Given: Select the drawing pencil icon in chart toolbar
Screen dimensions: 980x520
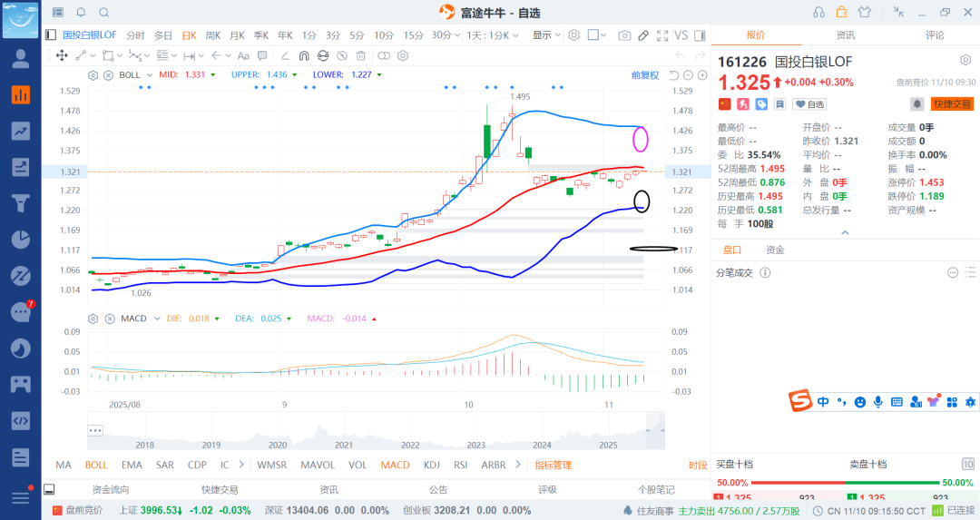Looking at the screenshot, I should tap(643, 35).
